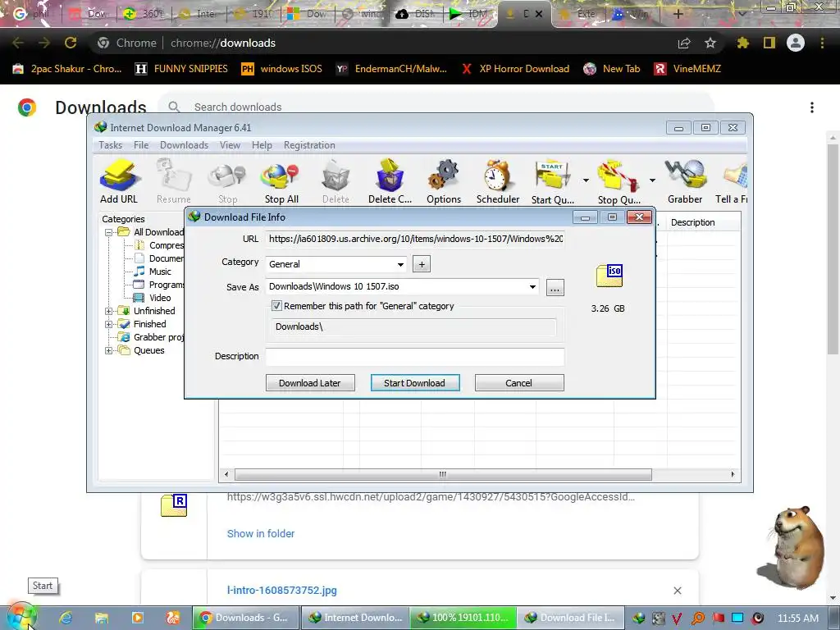840x630 pixels.
Task: Click the Download Later button
Action: point(309,383)
